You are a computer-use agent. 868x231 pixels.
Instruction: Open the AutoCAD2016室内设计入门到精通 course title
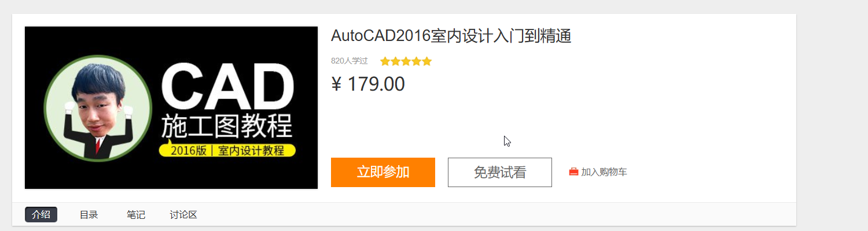(x=451, y=36)
